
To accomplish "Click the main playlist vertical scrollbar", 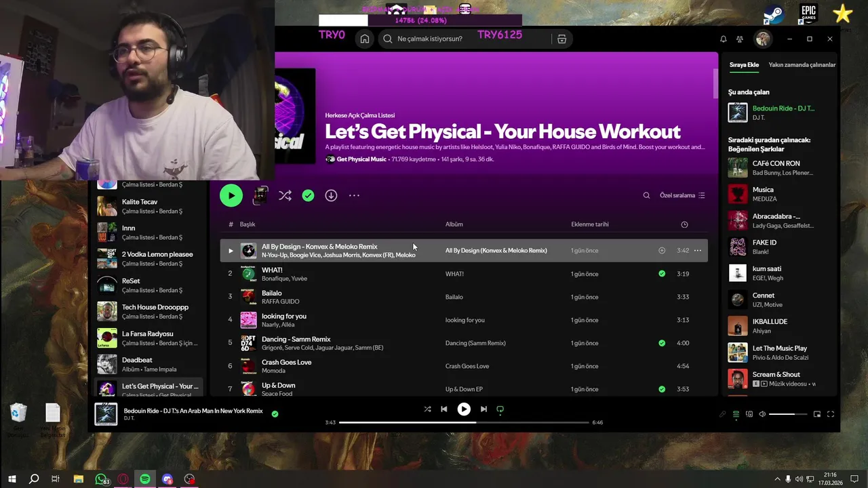I will [715, 83].
